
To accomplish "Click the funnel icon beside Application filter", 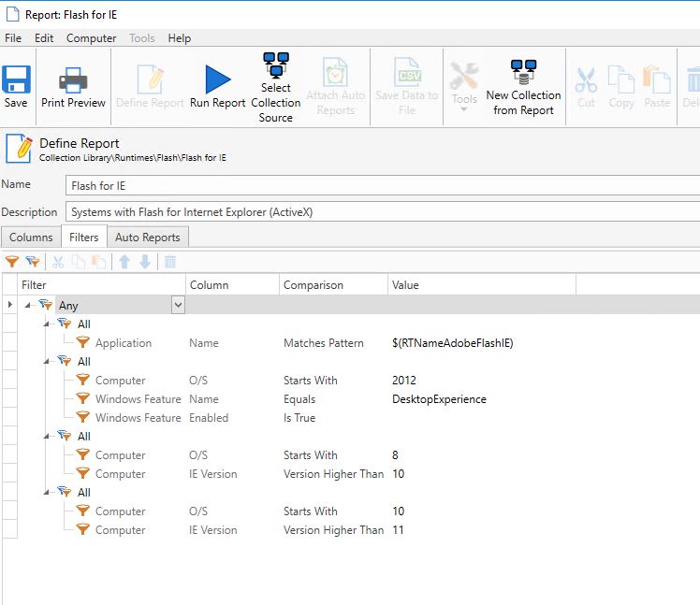I will [82, 343].
